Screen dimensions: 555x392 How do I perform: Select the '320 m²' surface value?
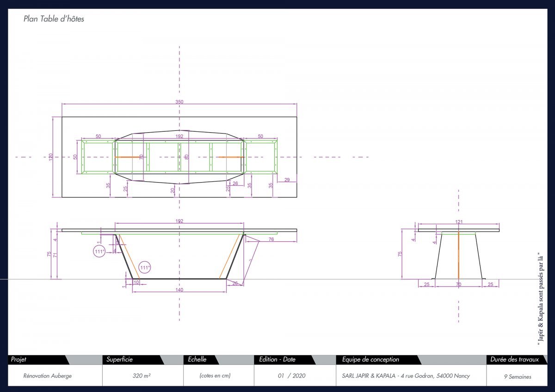tap(142, 376)
